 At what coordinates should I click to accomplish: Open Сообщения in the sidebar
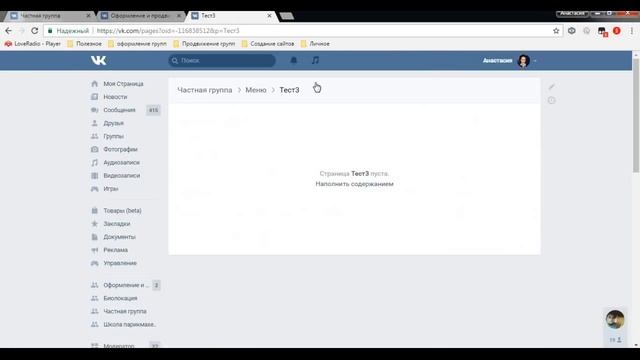point(119,110)
